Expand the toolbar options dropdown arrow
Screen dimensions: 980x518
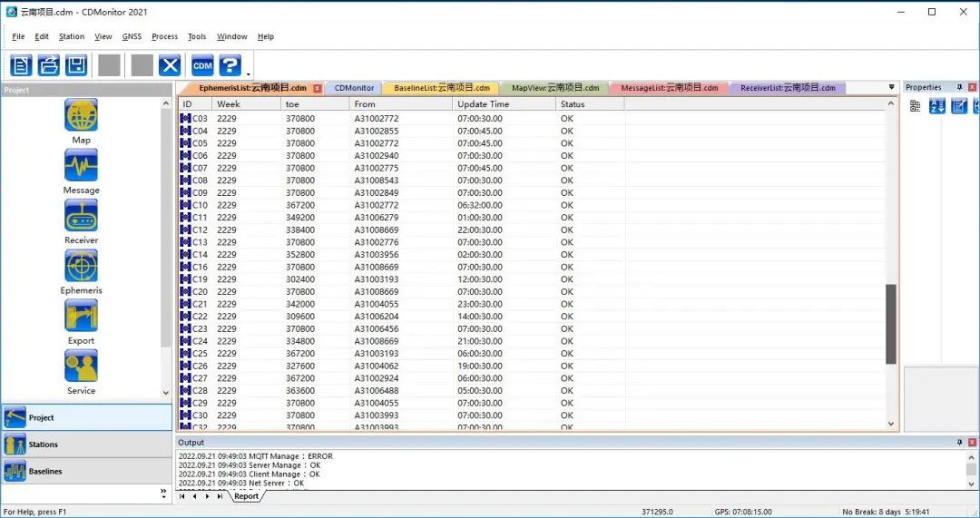[x=249, y=73]
